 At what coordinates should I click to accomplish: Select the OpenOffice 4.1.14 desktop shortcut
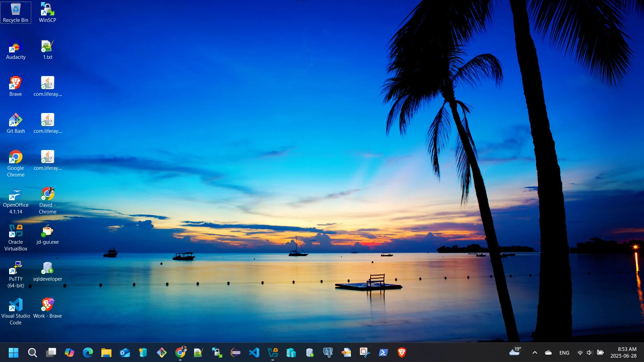(16, 201)
